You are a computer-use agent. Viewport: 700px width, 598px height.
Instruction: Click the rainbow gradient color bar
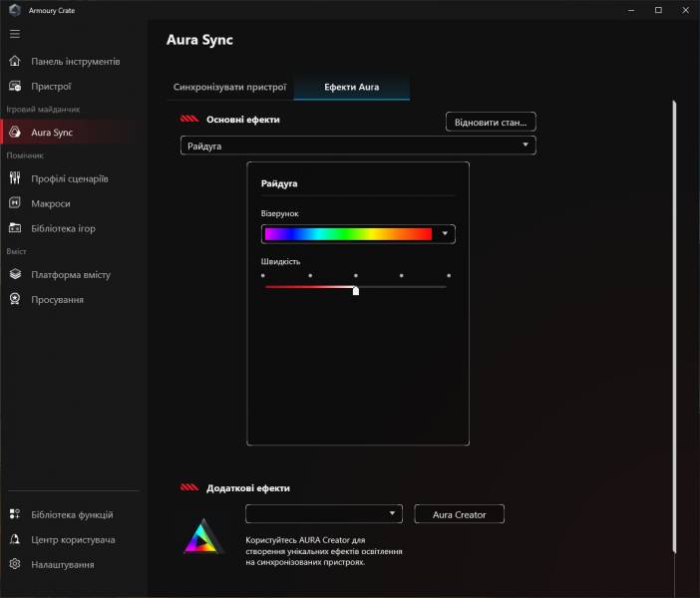[348, 234]
